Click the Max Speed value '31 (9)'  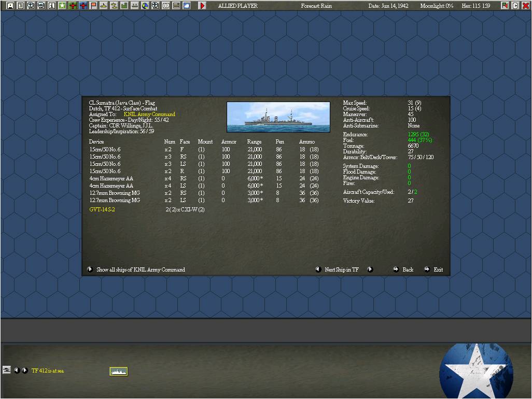pos(414,103)
